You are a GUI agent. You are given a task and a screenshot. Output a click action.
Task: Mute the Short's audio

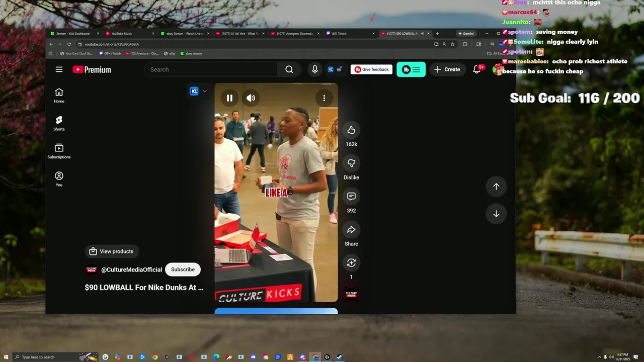251,98
